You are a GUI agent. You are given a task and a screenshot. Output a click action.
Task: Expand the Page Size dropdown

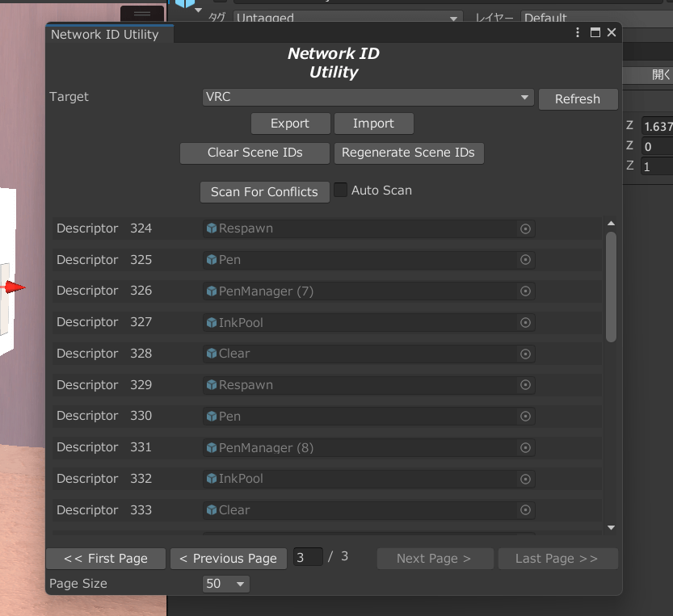[225, 584]
